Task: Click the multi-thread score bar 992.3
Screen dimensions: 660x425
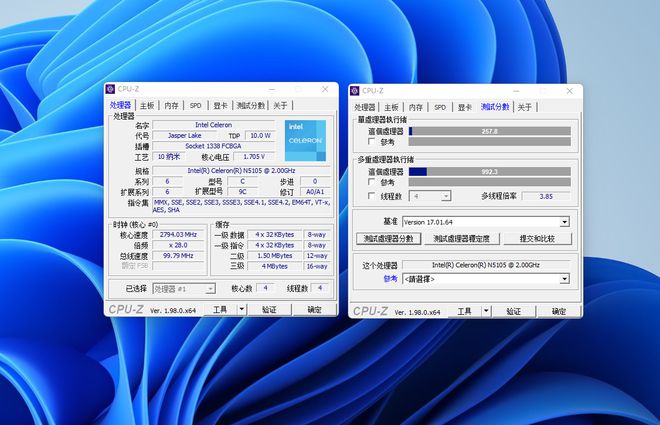Action: click(490, 172)
